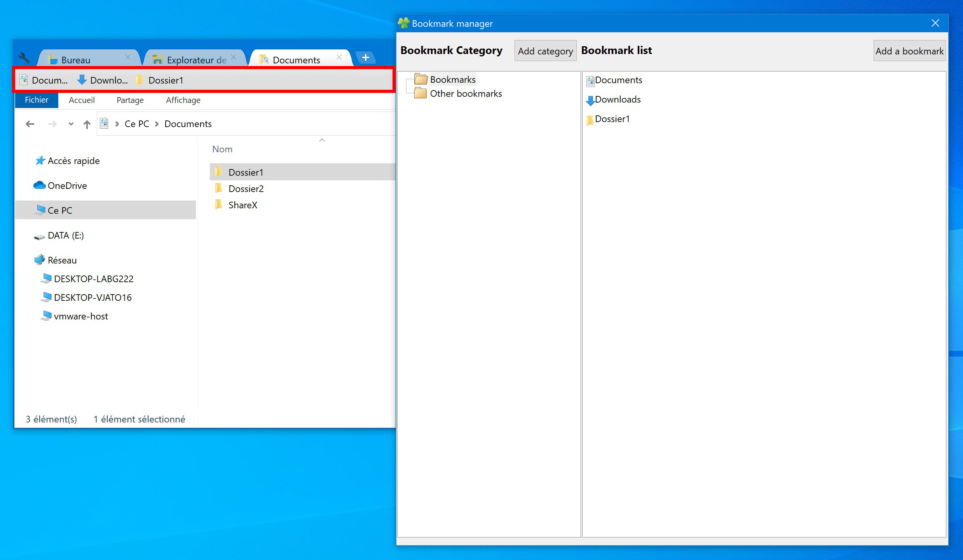Image resolution: width=963 pixels, height=560 pixels.
Task: Select Documents in the Bookmark list
Action: pos(619,80)
